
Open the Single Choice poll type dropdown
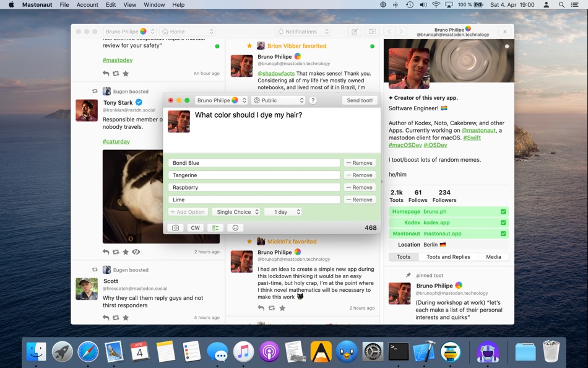pos(236,212)
